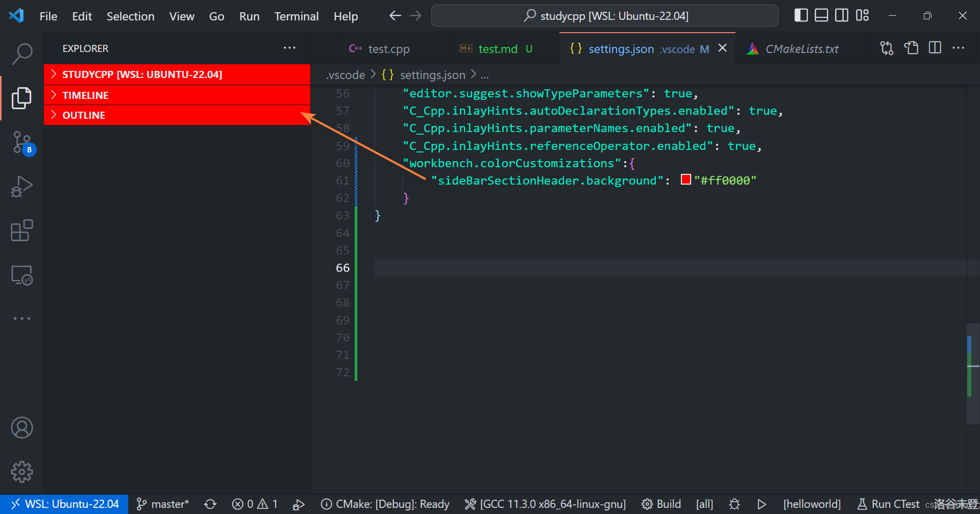
Task: Click CMake: [Debug]: Ready status
Action: (385, 504)
